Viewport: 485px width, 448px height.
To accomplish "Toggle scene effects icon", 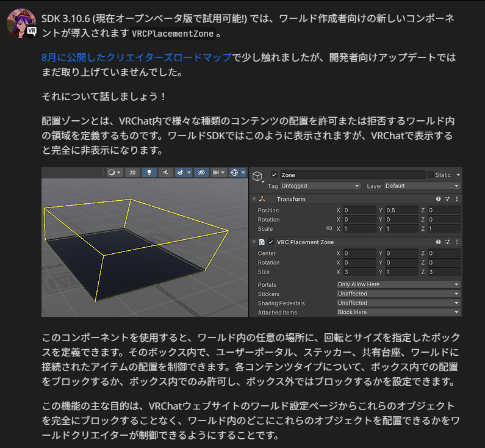I will 181,172.
